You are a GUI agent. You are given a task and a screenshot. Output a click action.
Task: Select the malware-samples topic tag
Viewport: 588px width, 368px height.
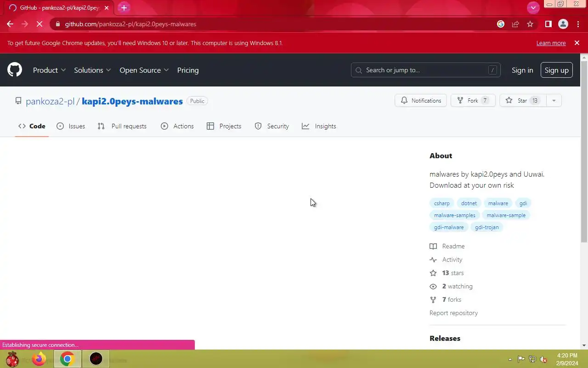pos(455,215)
